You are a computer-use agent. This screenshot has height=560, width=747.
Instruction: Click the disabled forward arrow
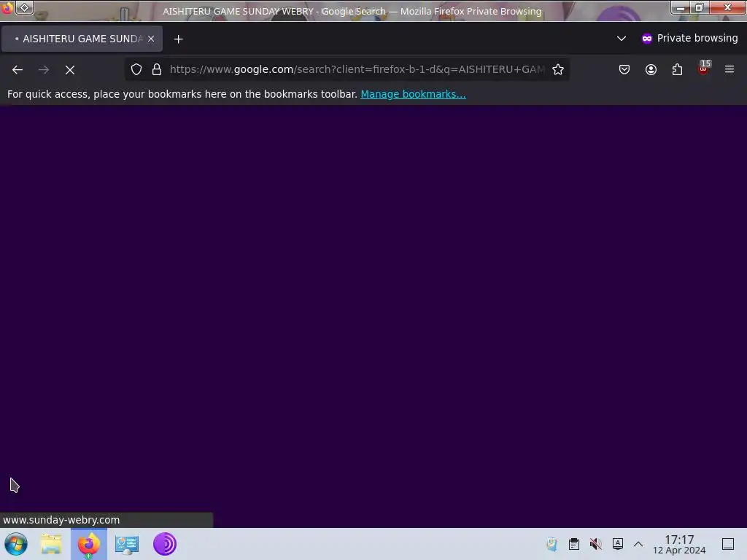(44, 69)
